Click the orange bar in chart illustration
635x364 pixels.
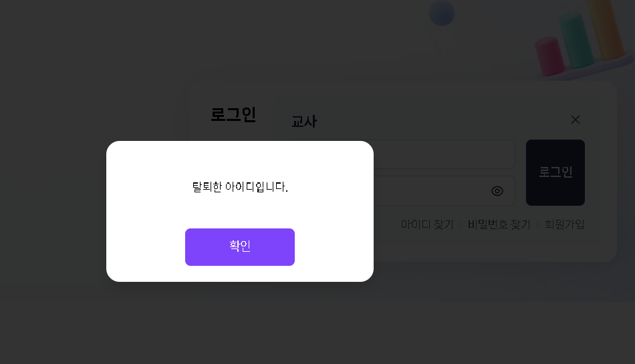click(606, 28)
